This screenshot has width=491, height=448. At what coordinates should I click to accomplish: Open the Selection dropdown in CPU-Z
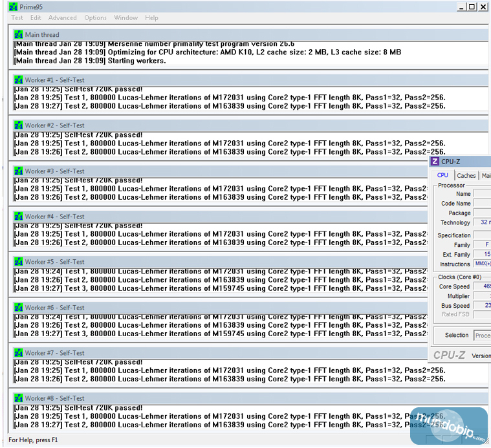pyautogui.click(x=482, y=336)
